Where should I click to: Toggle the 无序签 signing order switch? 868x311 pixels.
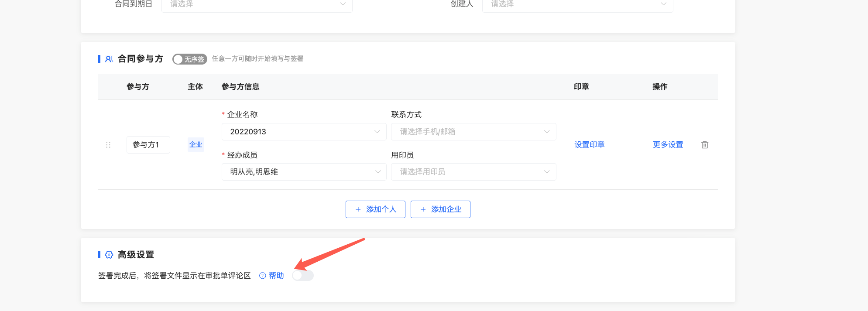tap(189, 59)
